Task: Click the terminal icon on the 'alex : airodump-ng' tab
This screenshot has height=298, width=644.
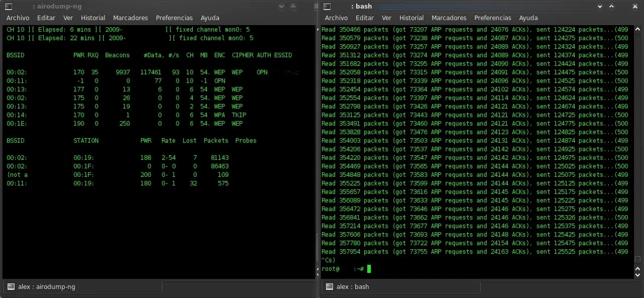Action: click(11, 286)
